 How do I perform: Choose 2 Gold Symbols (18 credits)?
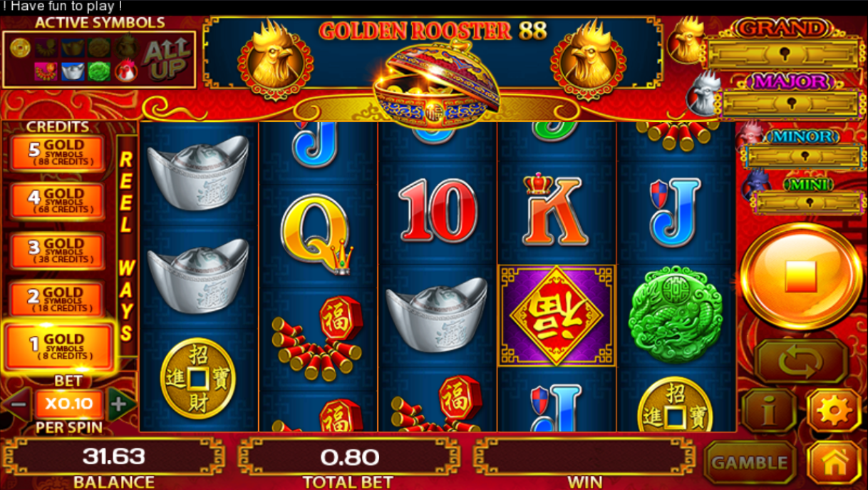57,300
